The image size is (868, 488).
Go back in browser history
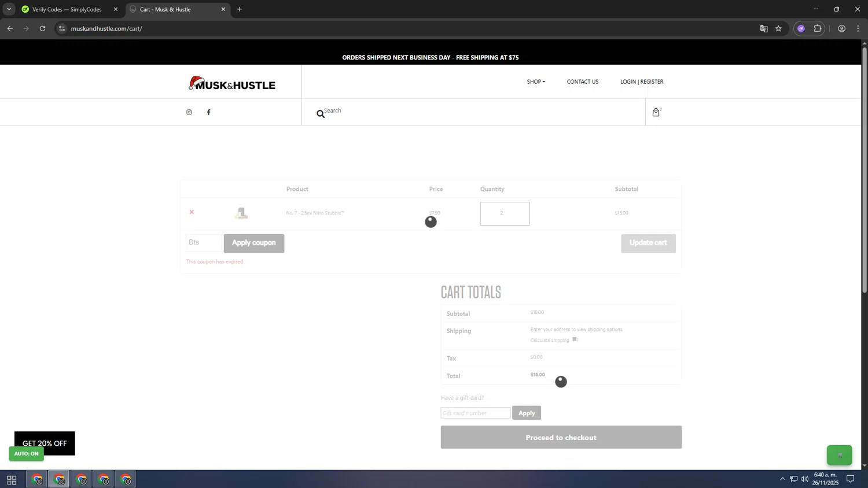pyautogui.click(x=10, y=28)
